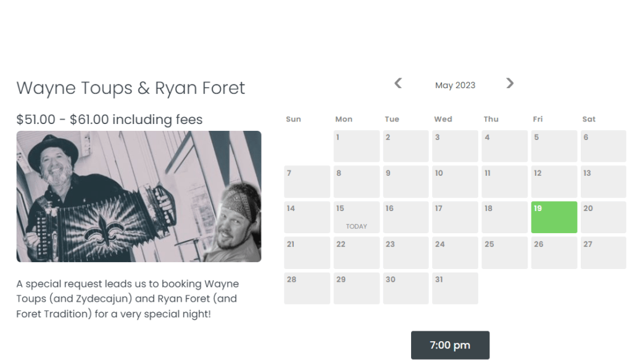Choose Saturday May 6
Viewport: 632px width, 364px height.
[603, 146]
